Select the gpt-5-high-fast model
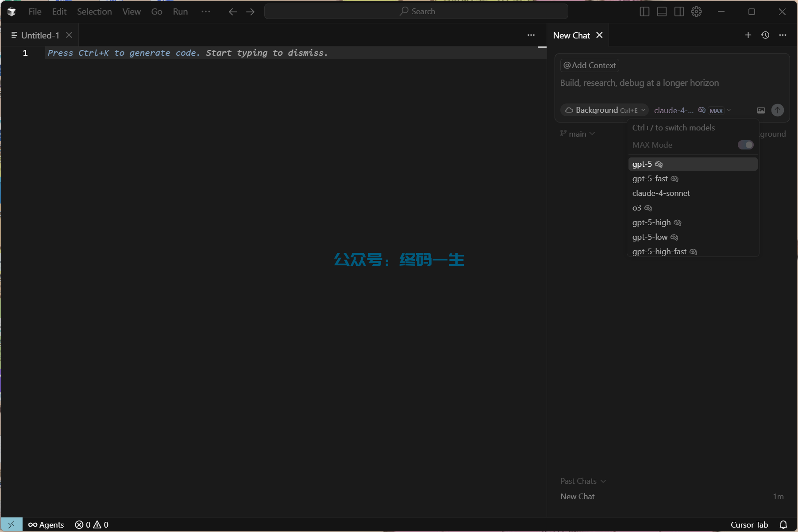 point(693,251)
